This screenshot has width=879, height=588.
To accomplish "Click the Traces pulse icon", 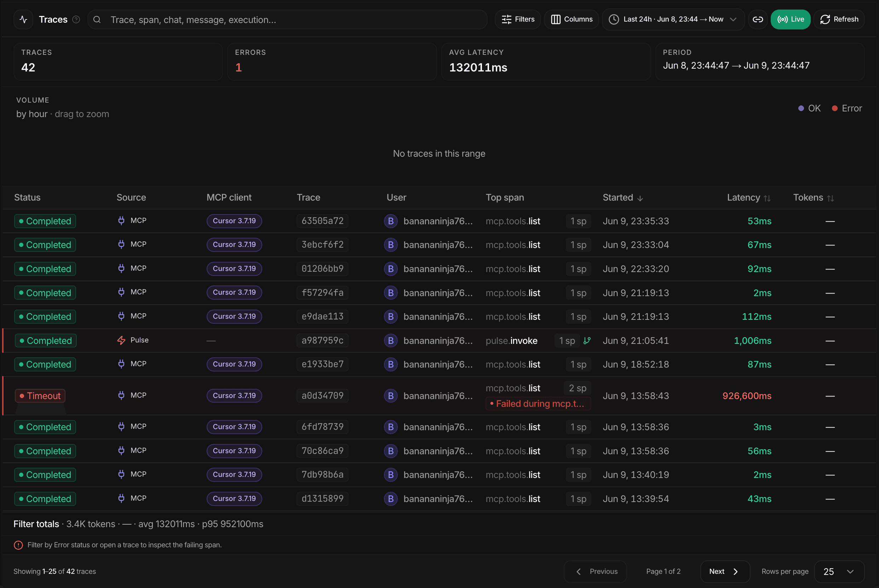I will pyautogui.click(x=24, y=19).
